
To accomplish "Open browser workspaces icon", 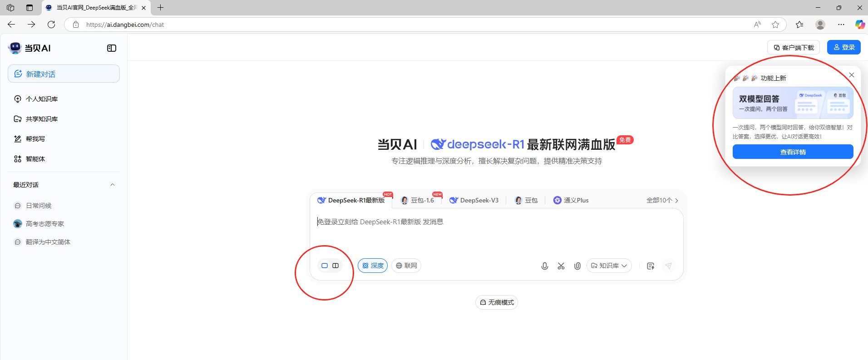I will 10,8.
